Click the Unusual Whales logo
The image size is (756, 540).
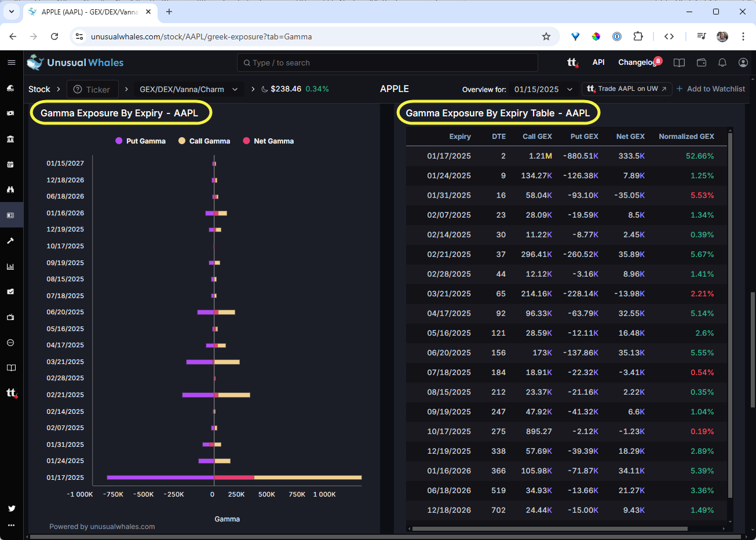pos(75,63)
